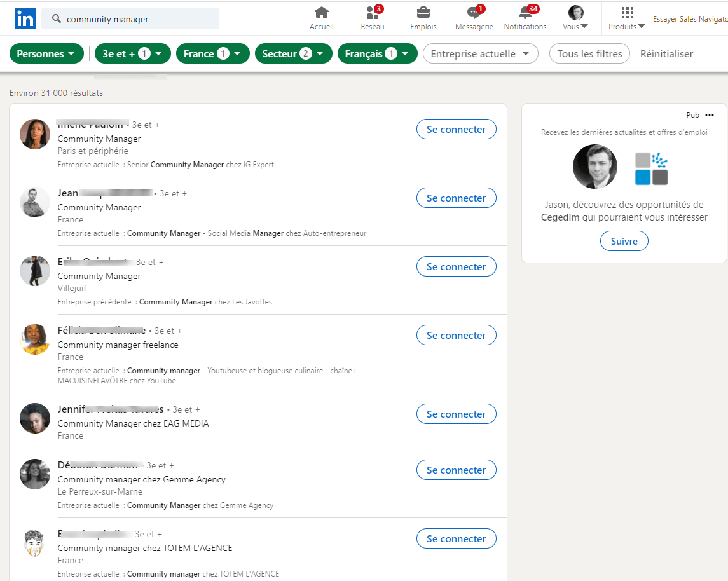Connect with the Auto-entrepreneur community manager

click(457, 198)
